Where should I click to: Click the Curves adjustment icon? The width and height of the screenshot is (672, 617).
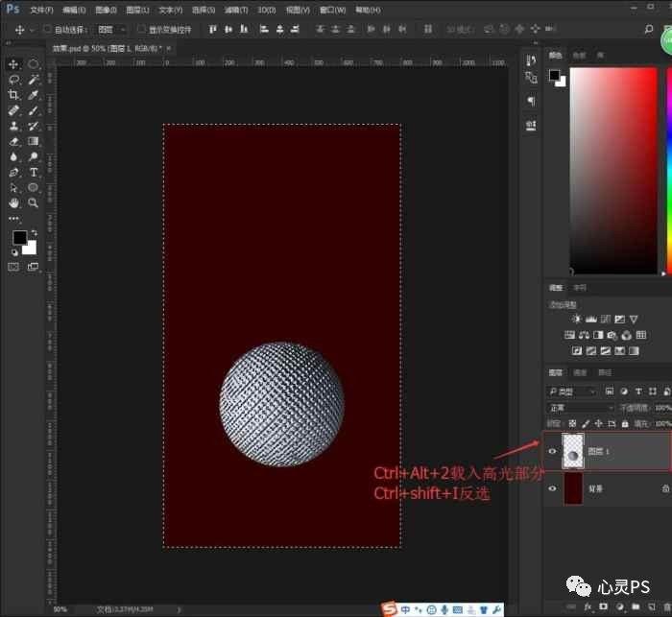point(605,319)
